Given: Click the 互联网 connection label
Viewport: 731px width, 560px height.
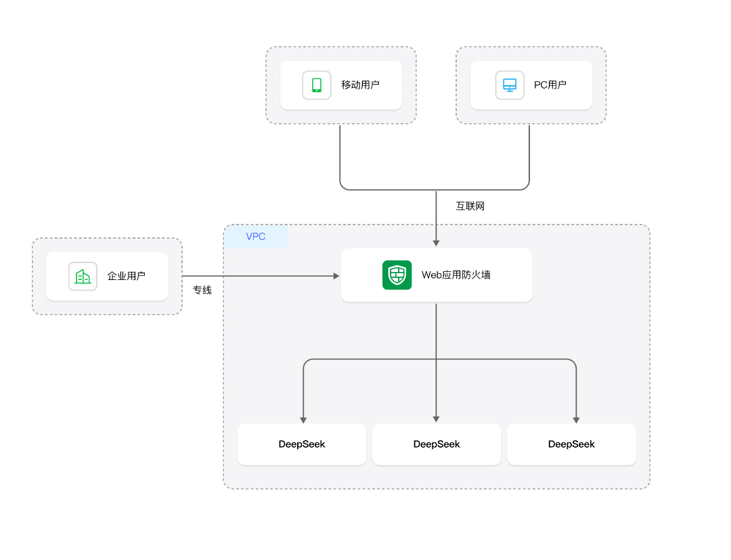Looking at the screenshot, I should click(470, 206).
